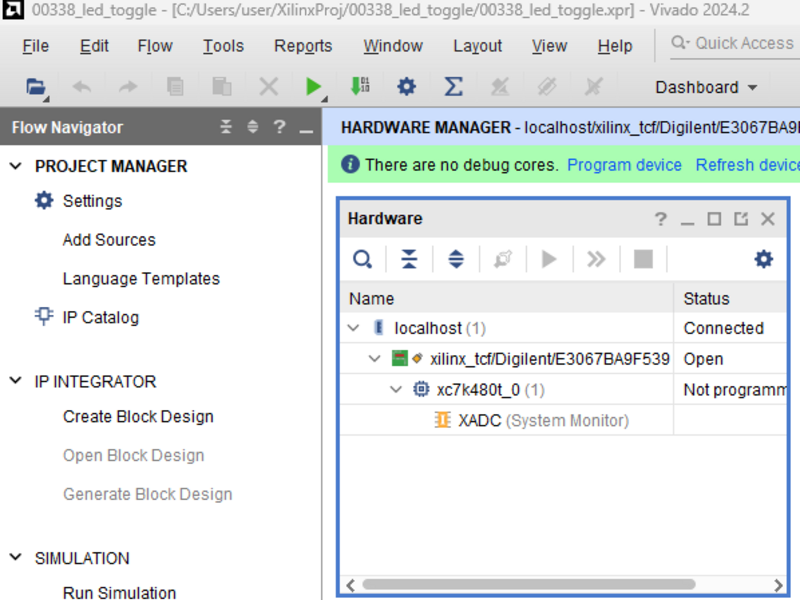
Task: Click the IP Catalog chip icon
Action: pyautogui.click(x=43, y=316)
